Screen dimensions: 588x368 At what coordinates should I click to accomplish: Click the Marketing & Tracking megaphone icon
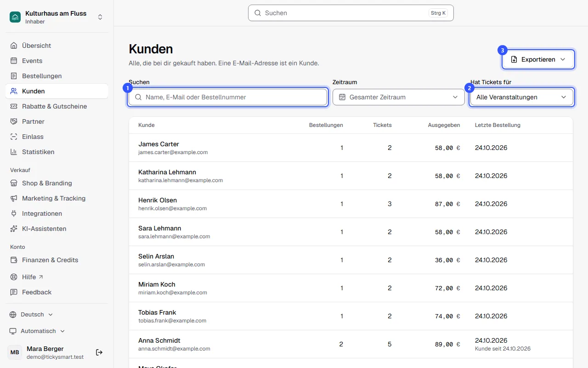pyautogui.click(x=14, y=198)
